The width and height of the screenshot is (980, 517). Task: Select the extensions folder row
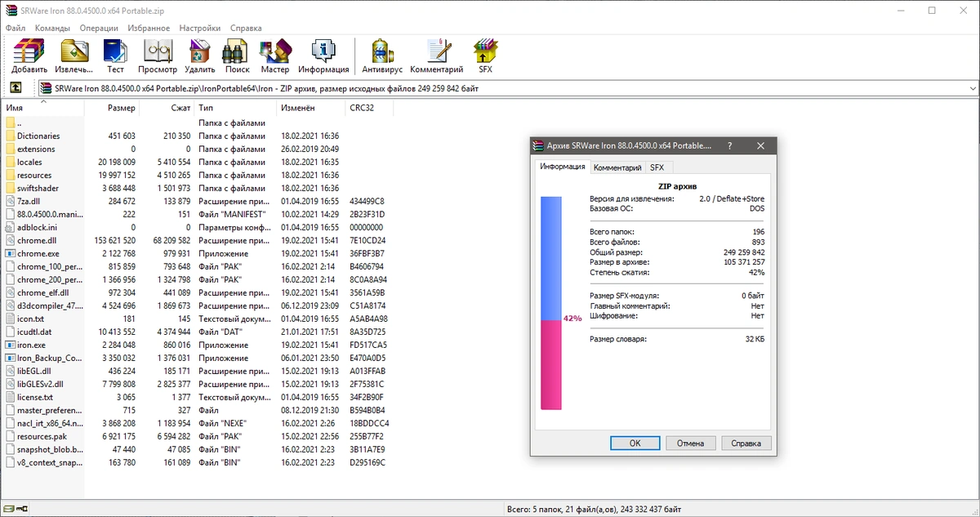(198, 149)
